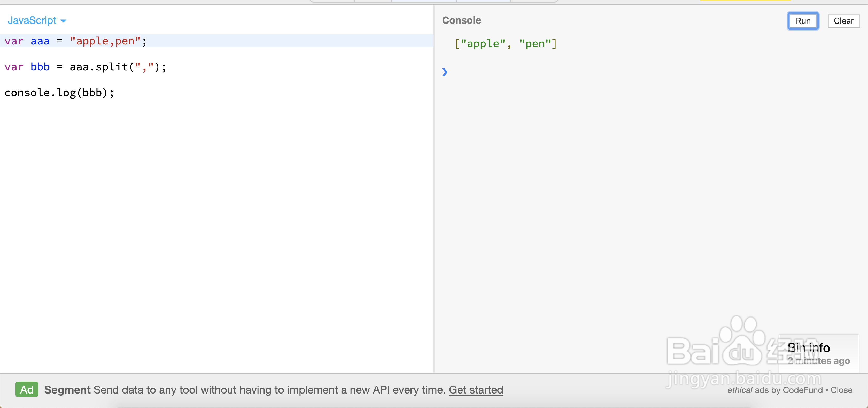Click the bbb variable name in editor
Screen dimensions: 868x408
(40, 67)
